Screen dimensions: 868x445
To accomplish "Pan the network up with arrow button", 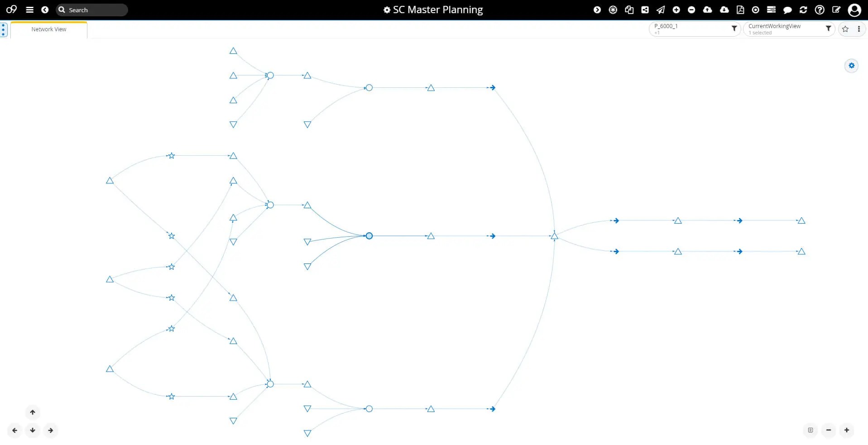I will pyautogui.click(x=33, y=412).
